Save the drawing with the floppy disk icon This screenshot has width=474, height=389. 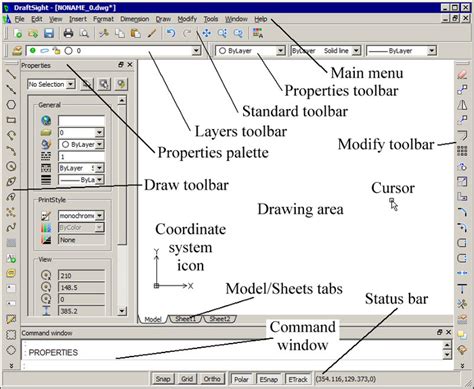coord(49,33)
